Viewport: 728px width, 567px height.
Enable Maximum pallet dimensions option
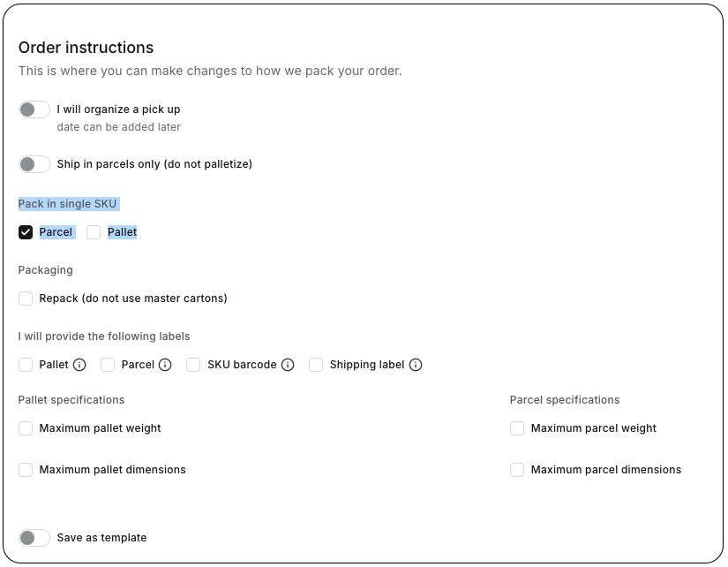(x=26, y=470)
